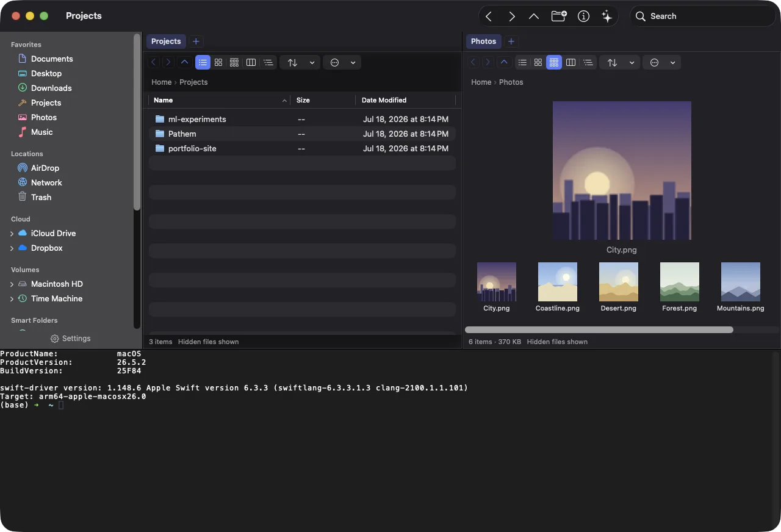Select the Mountains.png thumbnail
The width and height of the screenshot is (781, 532).
tap(741, 282)
